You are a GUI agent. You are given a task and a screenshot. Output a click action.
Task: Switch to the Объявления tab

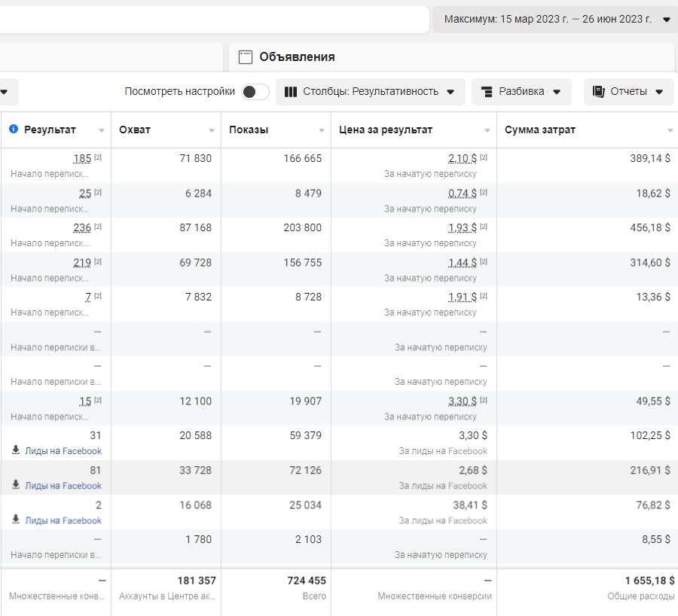tap(297, 56)
